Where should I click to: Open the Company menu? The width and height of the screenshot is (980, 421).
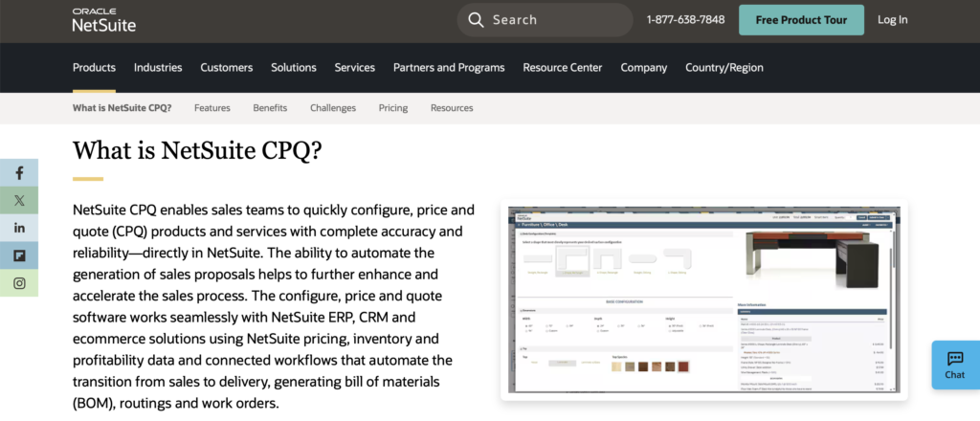pos(644,68)
